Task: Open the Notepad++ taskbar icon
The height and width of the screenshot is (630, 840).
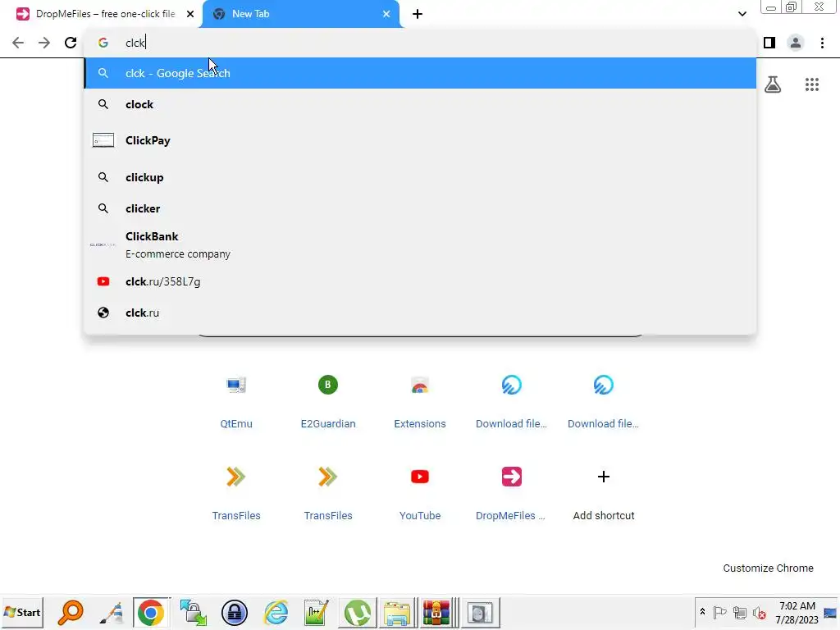Action: point(316,613)
